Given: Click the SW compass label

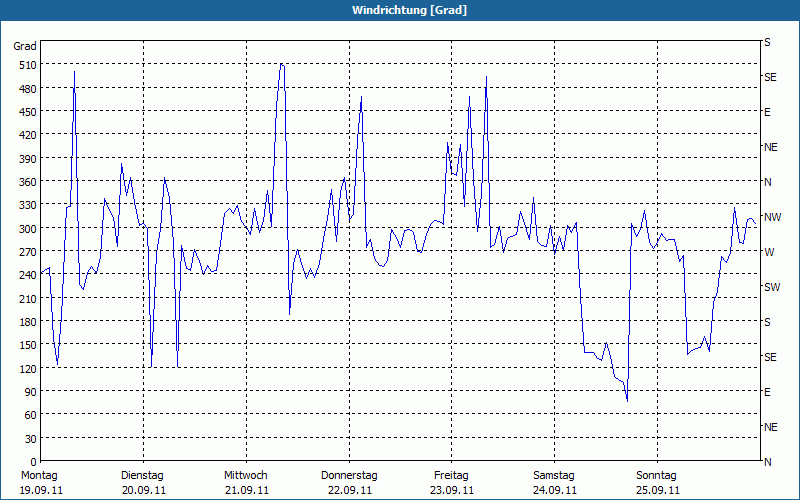Looking at the screenshot, I should click(x=772, y=287).
